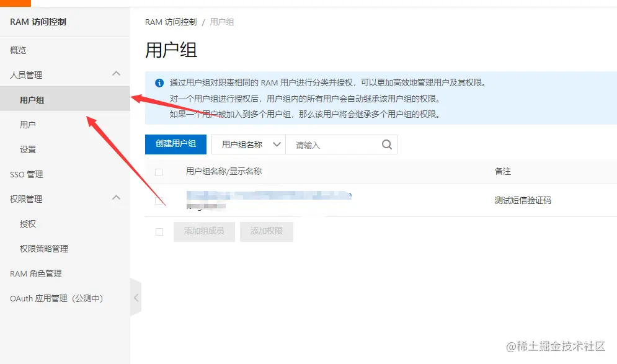Click the 测试短信验证码 note cell
The image size is (617, 364).
pyautogui.click(x=523, y=200)
